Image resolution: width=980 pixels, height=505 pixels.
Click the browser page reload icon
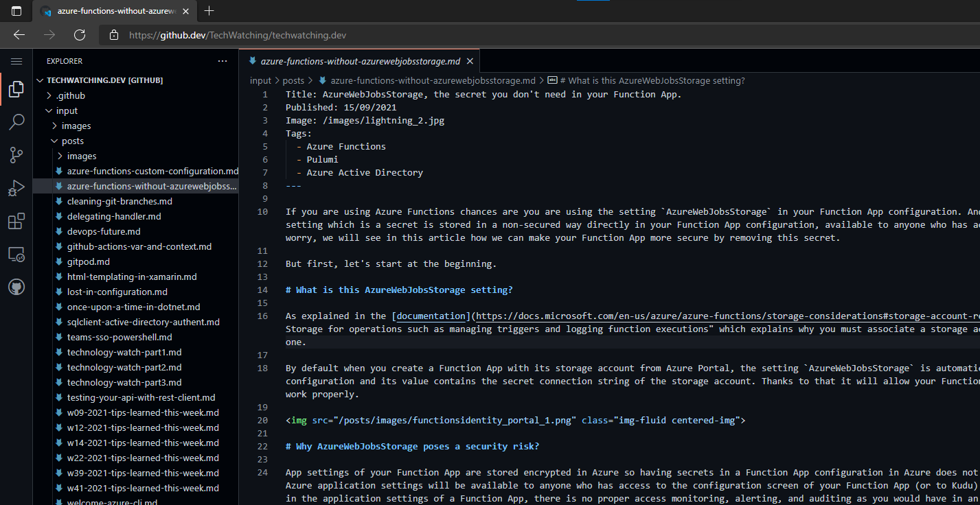coord(78,34)
